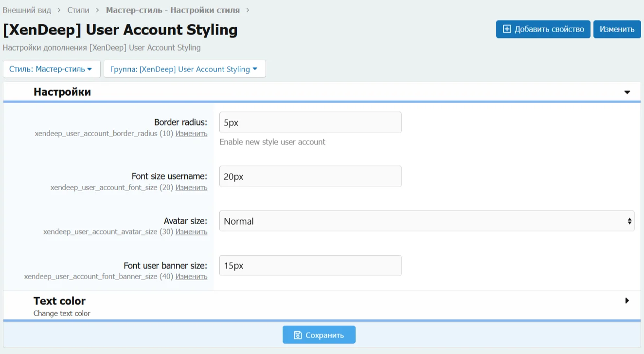Open the Стиль: Мастер-стиль dropdown
The image size is (644, 354).
coord(51,69)
